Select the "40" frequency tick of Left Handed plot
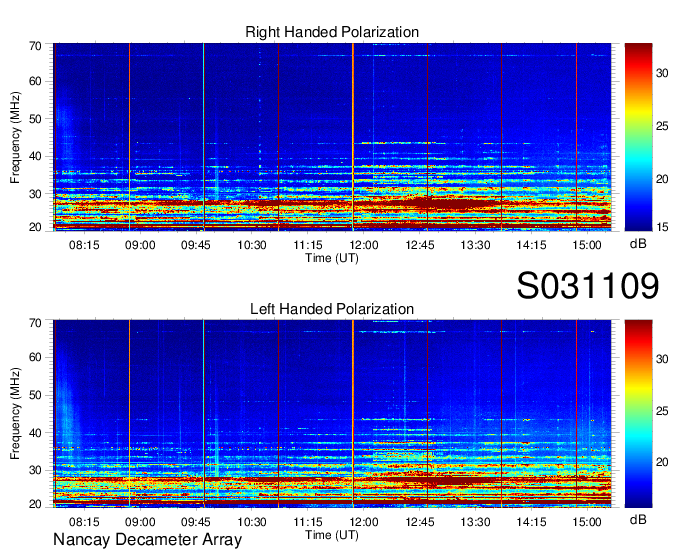680x552 pixels. click(x=35, y=433)
